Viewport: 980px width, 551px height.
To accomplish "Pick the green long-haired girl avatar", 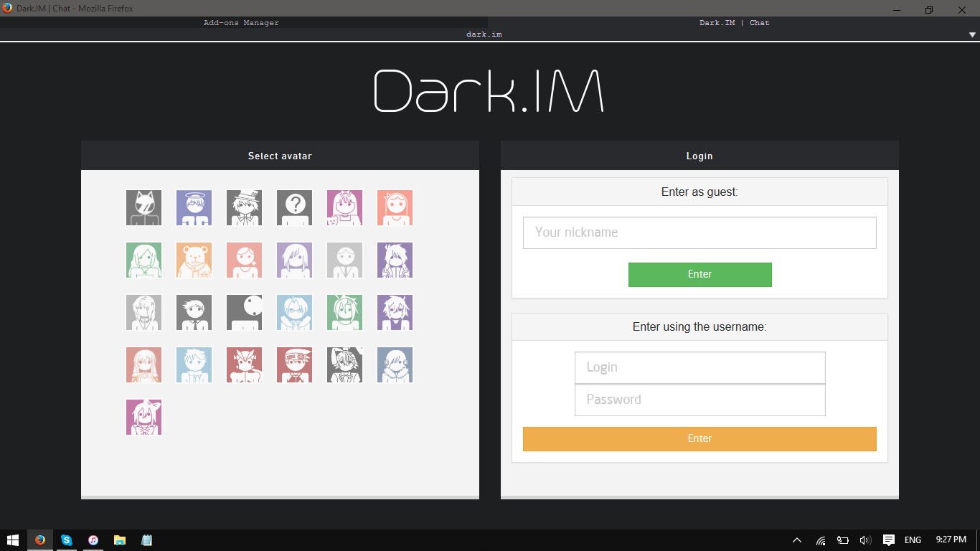I will tap(143, 260).
